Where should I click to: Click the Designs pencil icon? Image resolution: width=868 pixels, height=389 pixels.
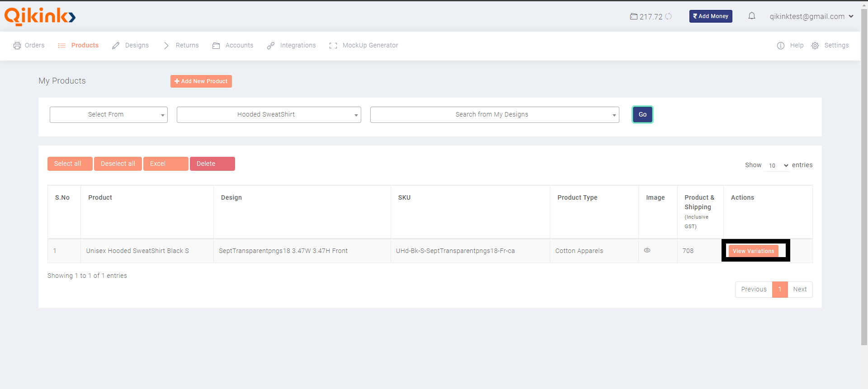click(116, 46)
